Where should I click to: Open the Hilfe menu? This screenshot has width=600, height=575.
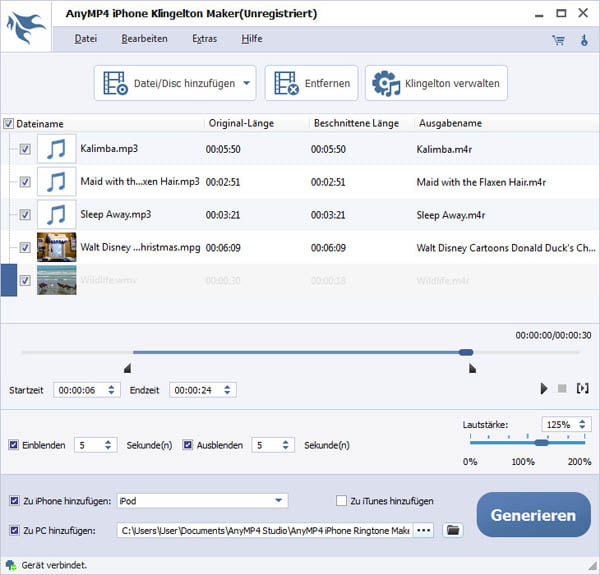coord(252,39)
